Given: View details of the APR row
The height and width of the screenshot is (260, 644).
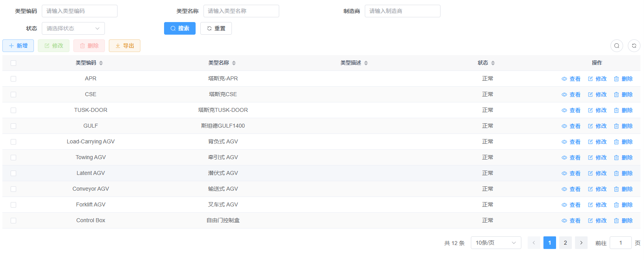Looking at the screenshot, I should click(x=571, y=79).
